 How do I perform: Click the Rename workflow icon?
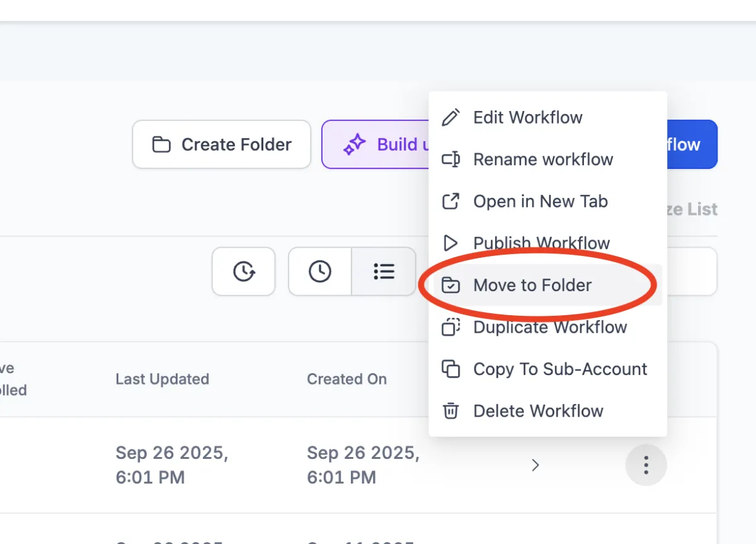click(x=451, y=159)
